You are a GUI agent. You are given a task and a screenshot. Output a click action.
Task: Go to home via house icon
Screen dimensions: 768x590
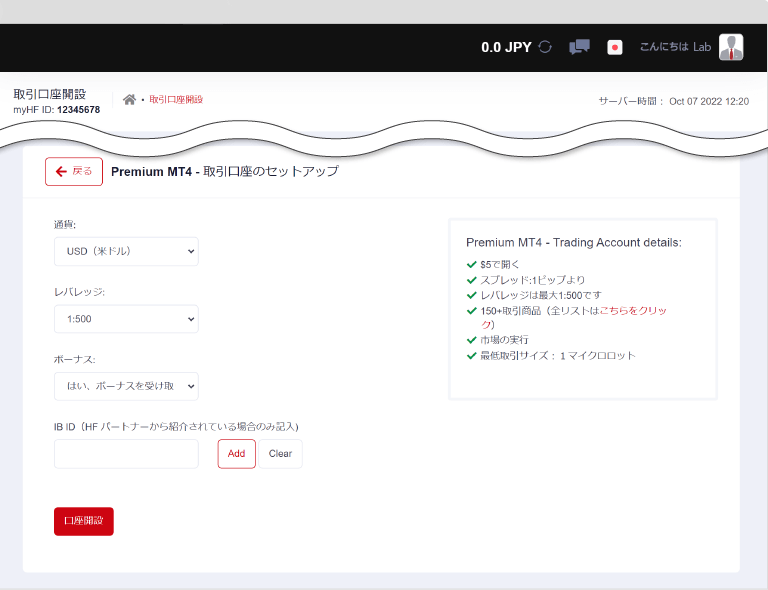coord(129,99)
